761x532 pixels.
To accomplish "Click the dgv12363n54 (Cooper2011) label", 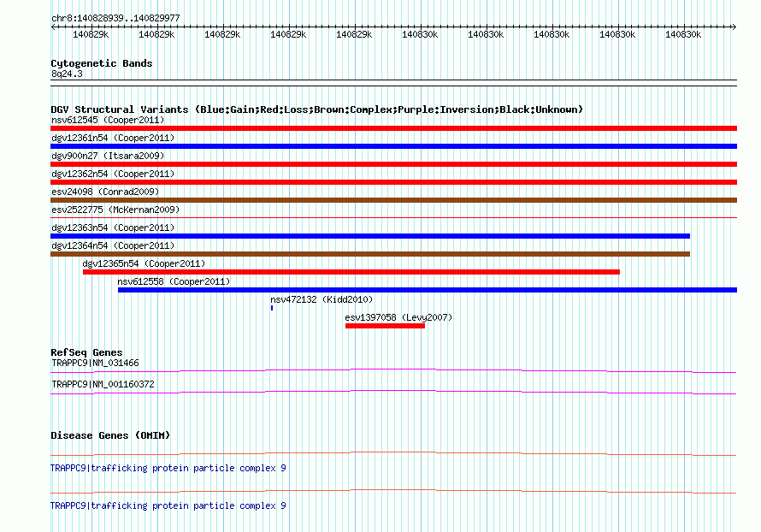I will (x=113, y=228).
